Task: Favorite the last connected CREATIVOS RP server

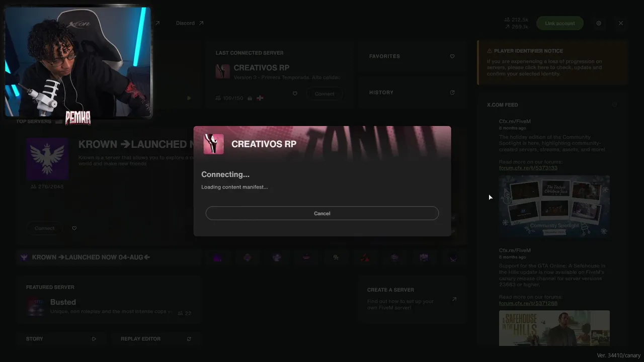Action: point(295,94)
